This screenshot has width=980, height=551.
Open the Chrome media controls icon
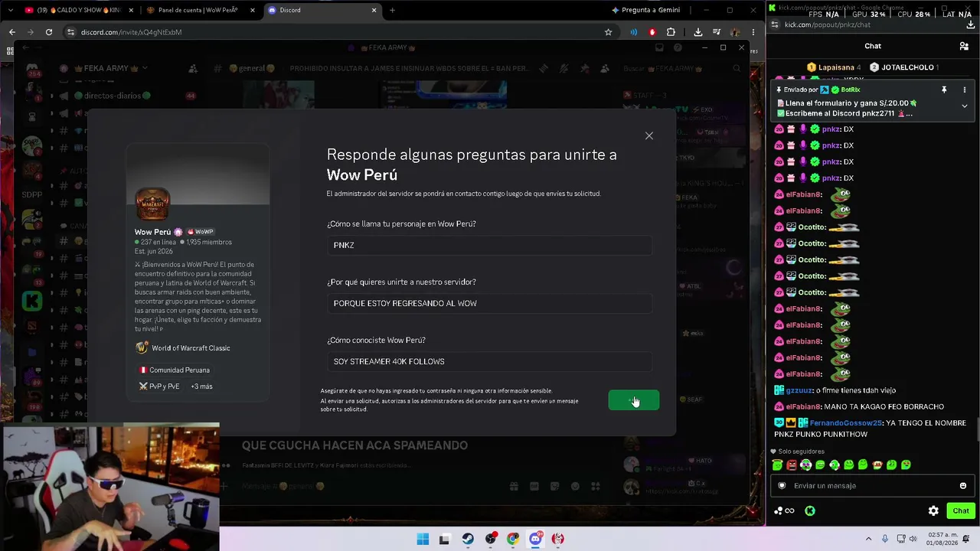[x=717, y=32]
